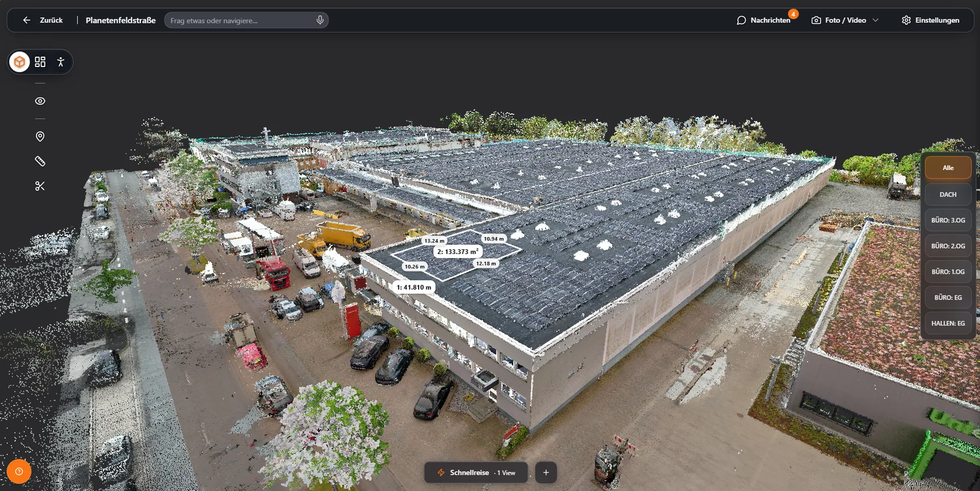Open the Schnellreise quick travel button
The image size is (980, 491).
tap(476, 472)
